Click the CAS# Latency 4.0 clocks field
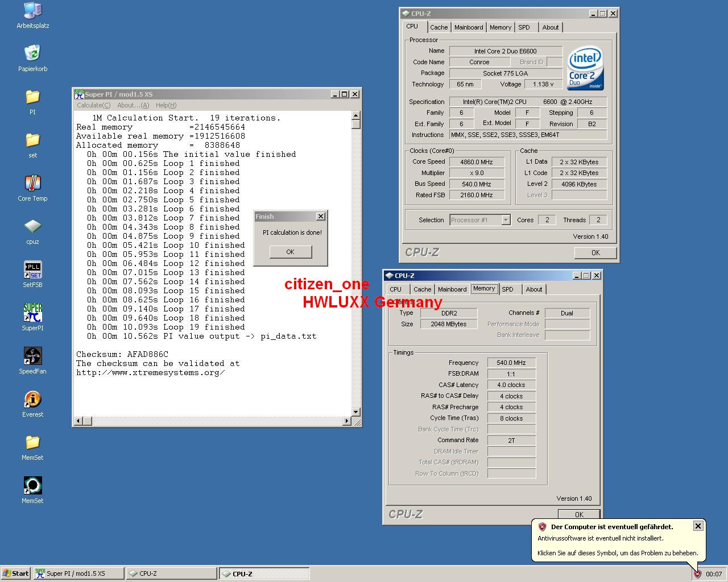Screen dimensions: 728x582 [511, 385]
